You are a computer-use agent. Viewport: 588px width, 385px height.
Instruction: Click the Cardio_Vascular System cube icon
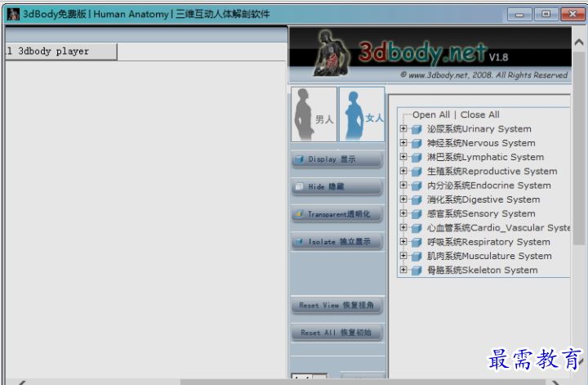pos(416,228)
